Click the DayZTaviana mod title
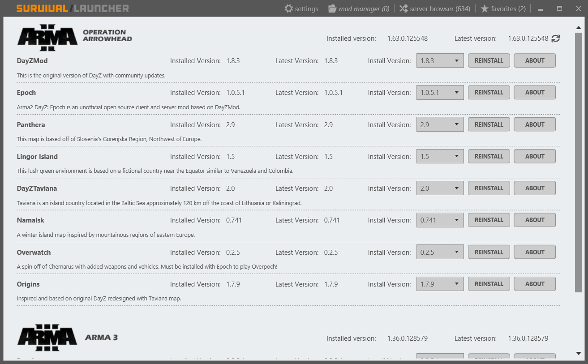Image resolution: width=588 pixels, height=364 pixels. 37,188
